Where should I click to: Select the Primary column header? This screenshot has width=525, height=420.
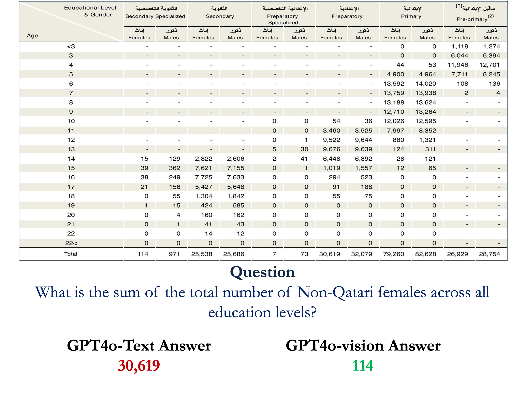(411, 16)
